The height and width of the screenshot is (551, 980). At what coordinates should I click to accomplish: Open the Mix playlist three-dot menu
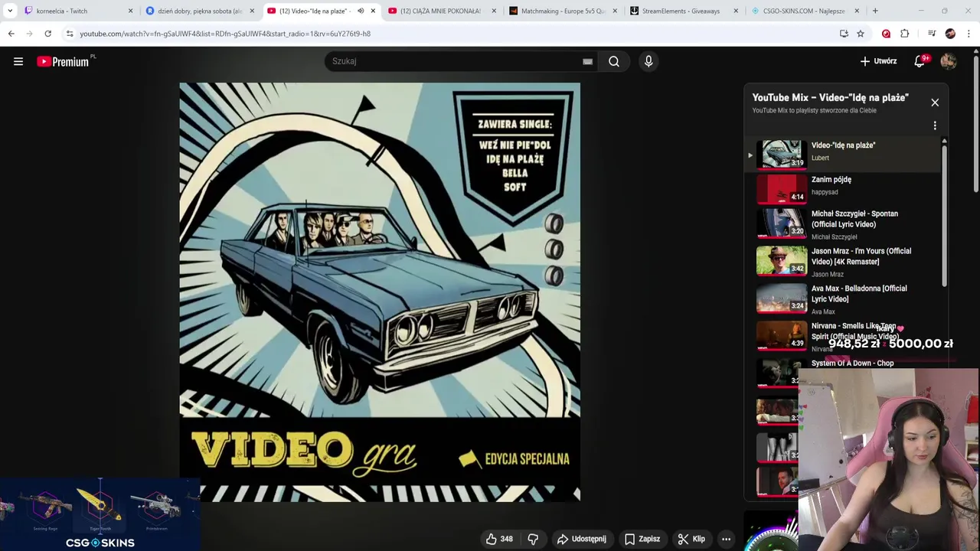[935, 126]
